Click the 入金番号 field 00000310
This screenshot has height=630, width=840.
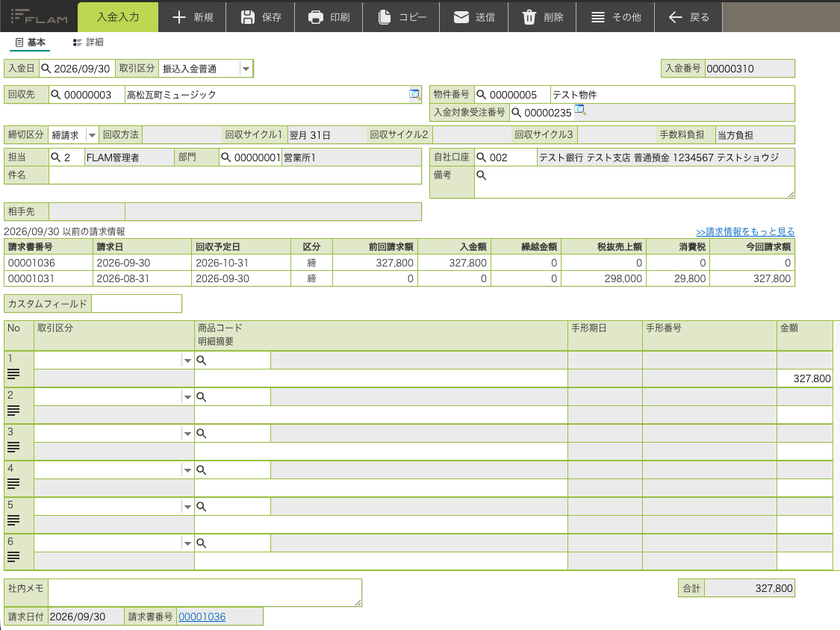(x=750, y=69)
